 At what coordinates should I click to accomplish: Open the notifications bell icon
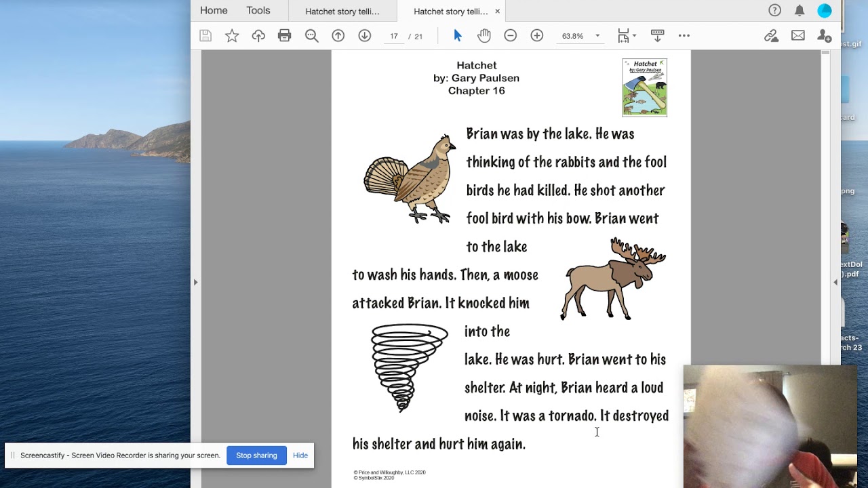coord(800,10)
